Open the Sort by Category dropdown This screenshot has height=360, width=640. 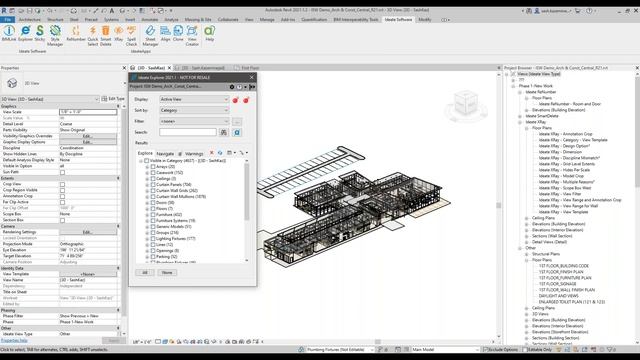pyautogui.click(x=194, y=110)
